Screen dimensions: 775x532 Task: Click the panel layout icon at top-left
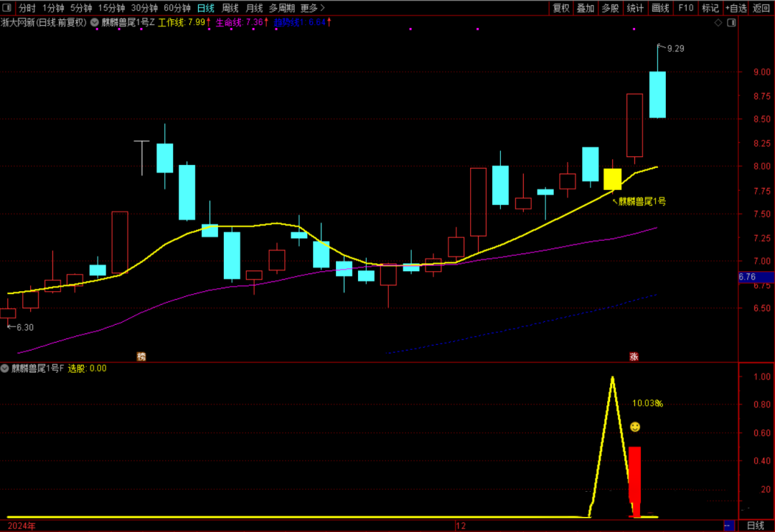pyautogui.click(x=8, y=8)
